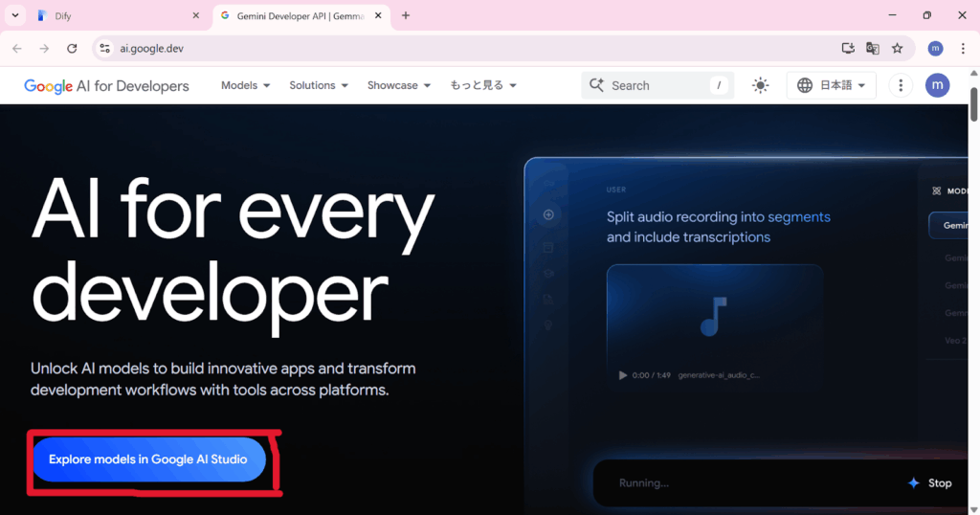Screen dimensions: 980x515
Task: Expand the もっと見る menu
Action: click(x=483, y=85)
